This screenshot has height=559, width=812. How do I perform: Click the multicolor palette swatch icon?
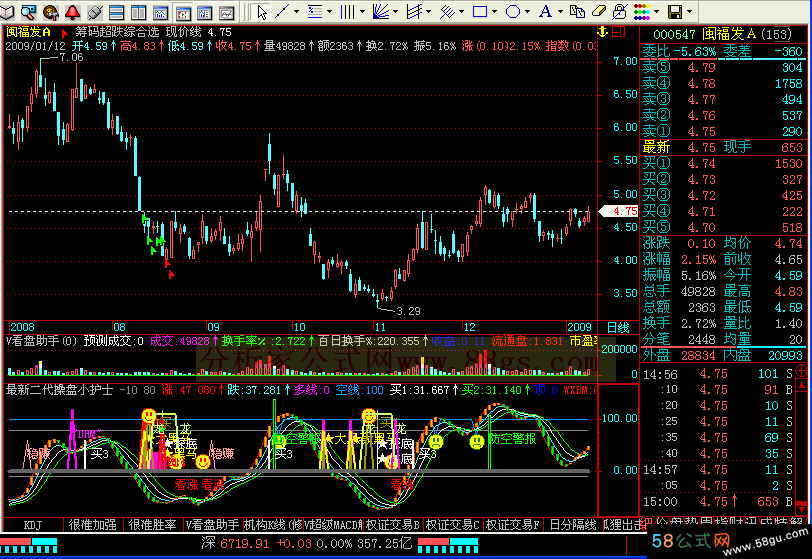[642, 12]
